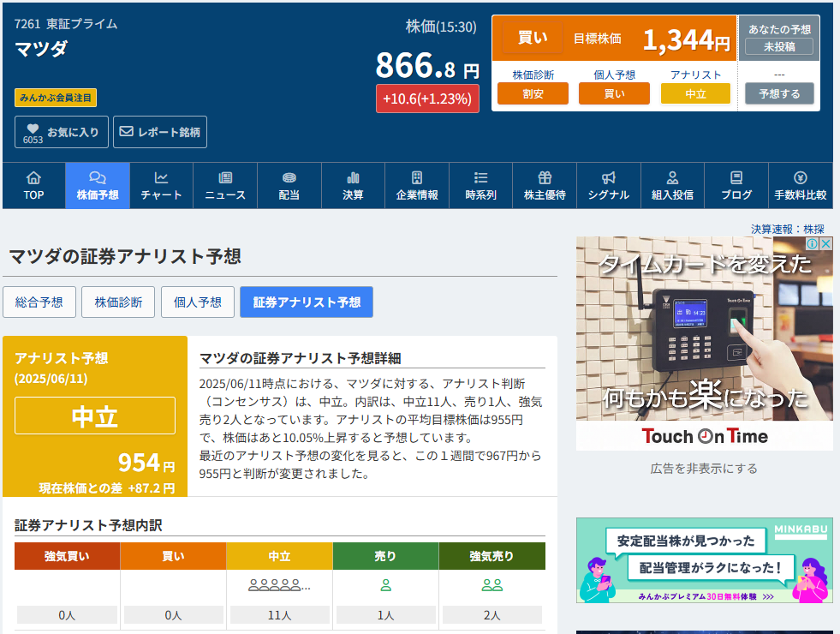Click the large 中立 consensus box

point(95,416)
